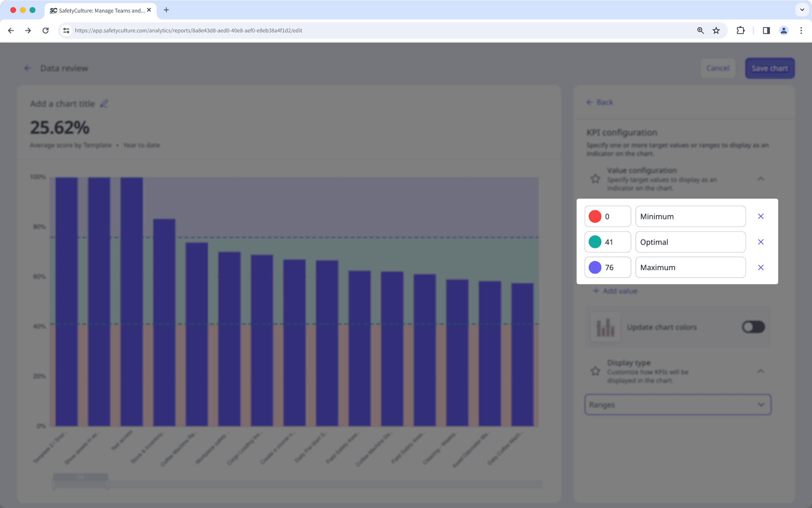Click the star icon beside Display type

[x=595, y=371]
